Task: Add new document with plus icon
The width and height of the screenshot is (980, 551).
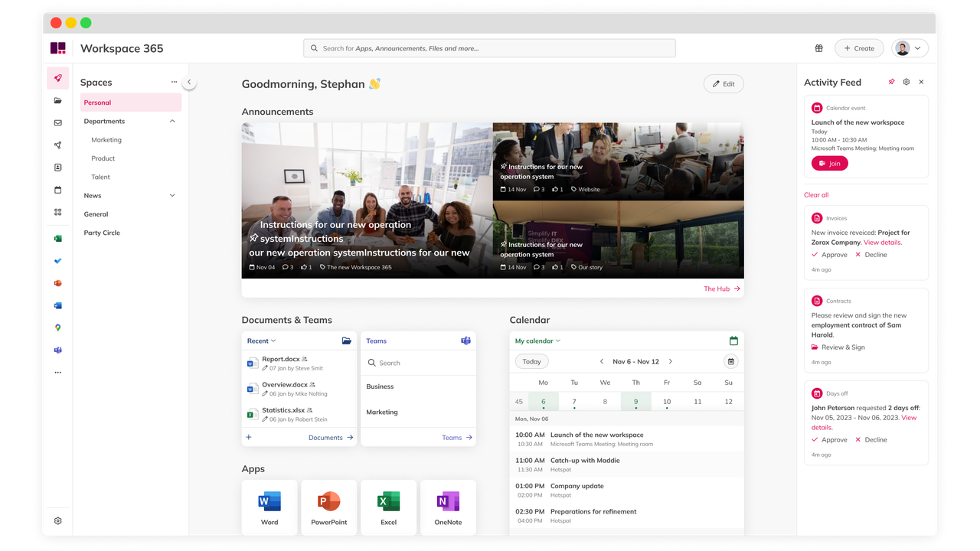Action: coord(249,437)
